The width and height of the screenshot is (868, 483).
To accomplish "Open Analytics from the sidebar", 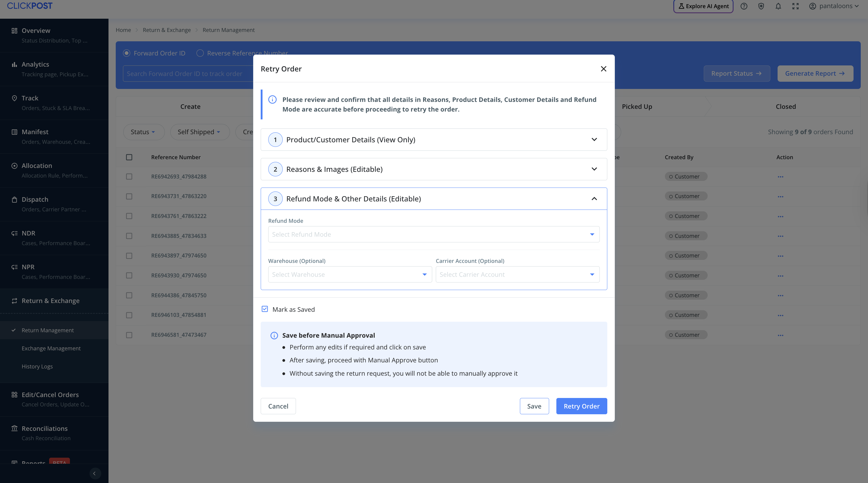I will click(35, 64).
